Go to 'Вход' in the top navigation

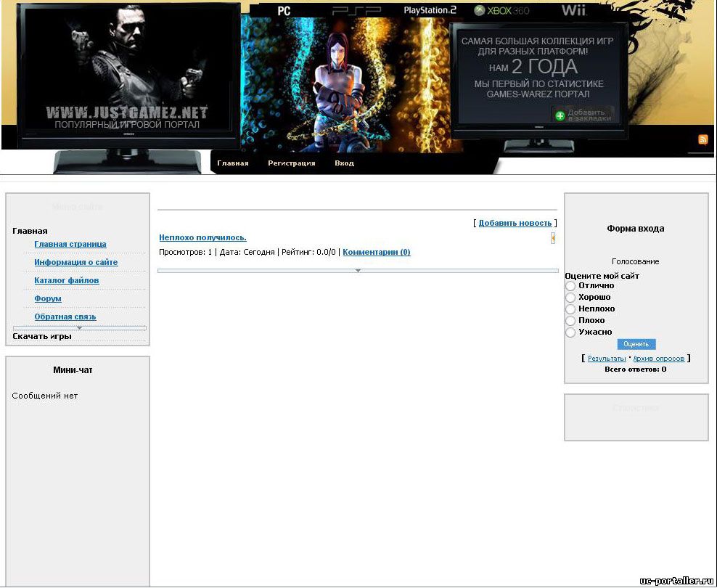click(x=344, y=163)
